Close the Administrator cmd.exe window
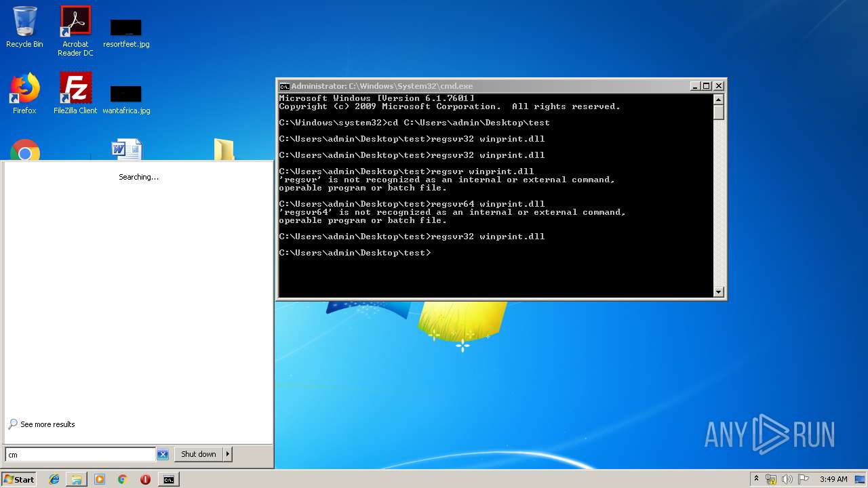Image resolution: width=868 pixels, height=488 pixels. (x=719, y=86)
